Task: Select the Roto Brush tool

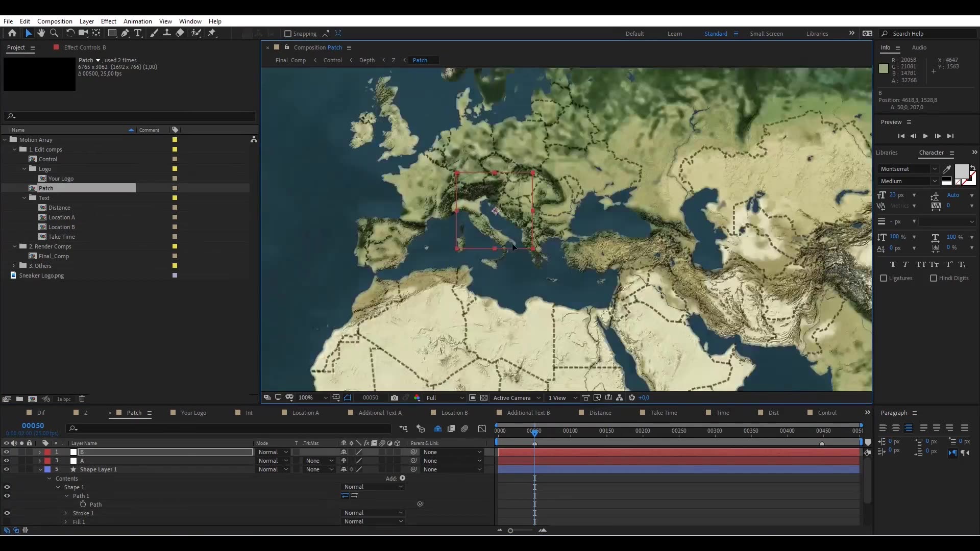Action: pyautogui.click(x=196, y=33)
